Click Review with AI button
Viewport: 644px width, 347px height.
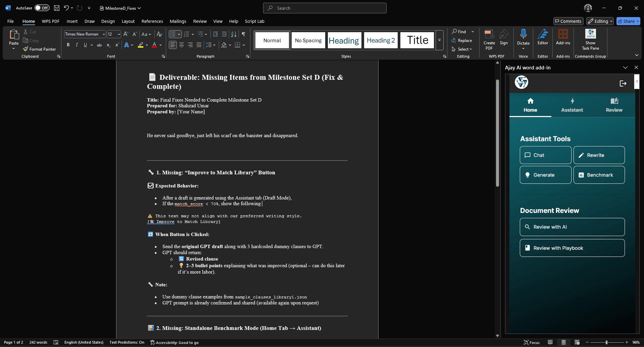point(572,227)
